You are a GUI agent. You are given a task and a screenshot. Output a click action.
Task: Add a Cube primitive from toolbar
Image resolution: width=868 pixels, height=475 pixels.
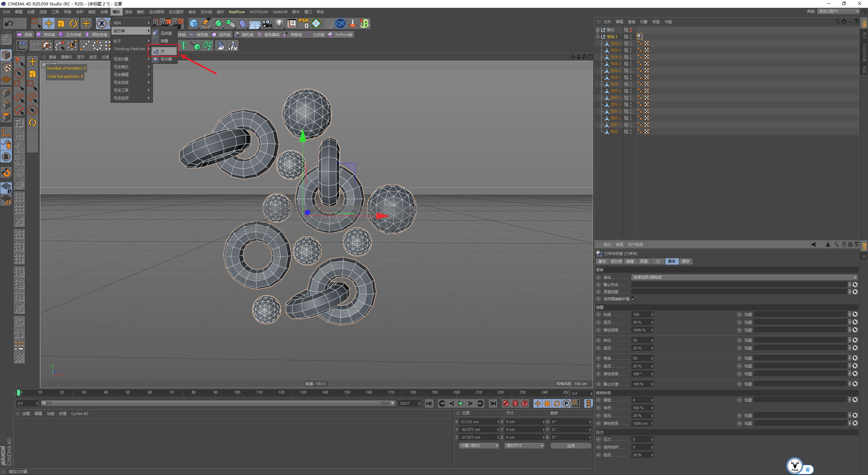[194, 23]
